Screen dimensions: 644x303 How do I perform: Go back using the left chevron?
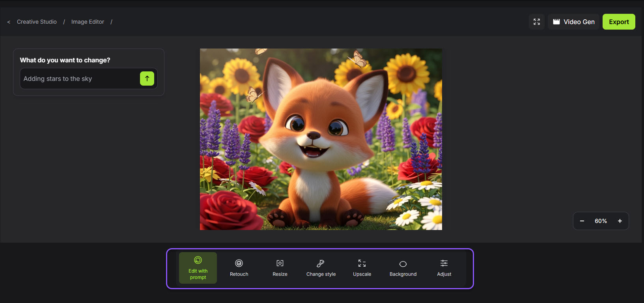[x=9, y=22]
